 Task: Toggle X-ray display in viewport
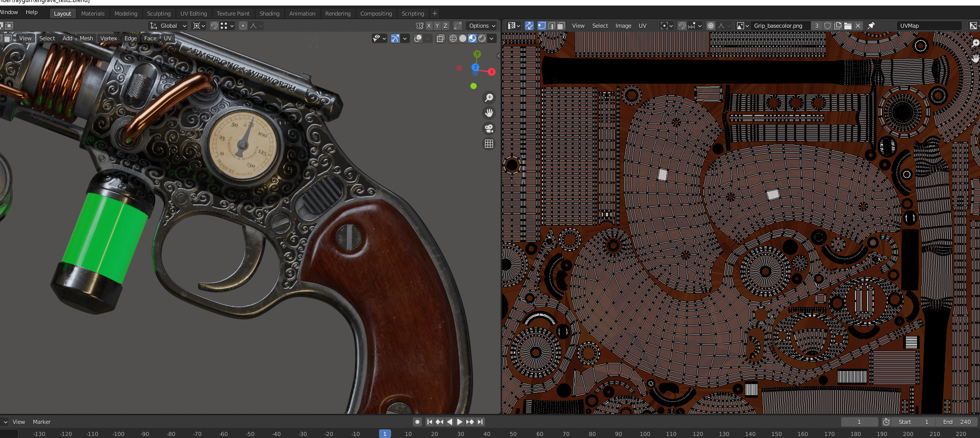tap(440, 38)
